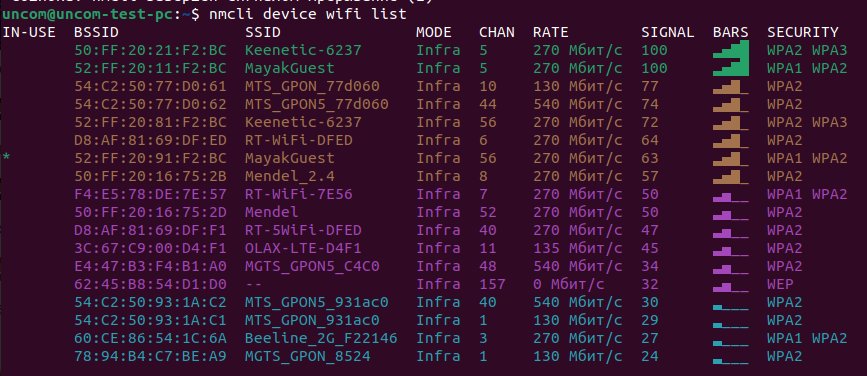Click the green signal bars for Keenetic-6237 channel 5
This screenshot has height=376, width=867.
730,50
